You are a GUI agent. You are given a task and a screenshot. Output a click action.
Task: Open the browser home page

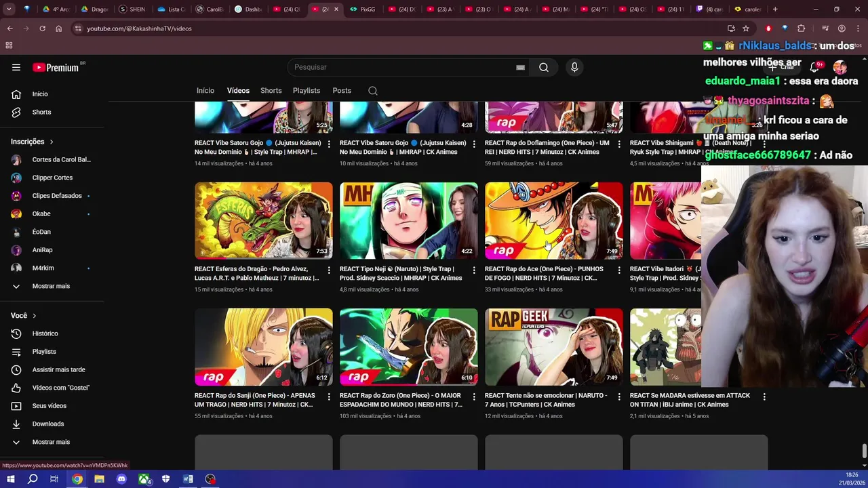(x=58, y=28)
